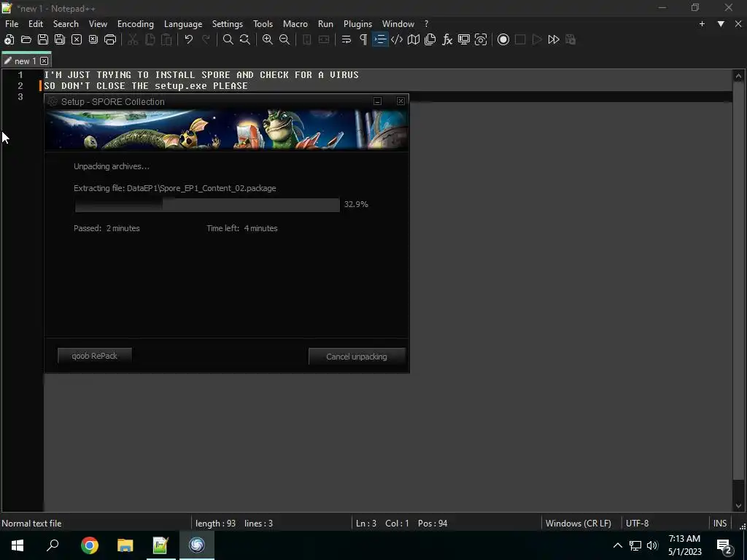Click the user-defined language code icon
The image size is (747, 560).
pyautogui.click(x=397, y=39)
